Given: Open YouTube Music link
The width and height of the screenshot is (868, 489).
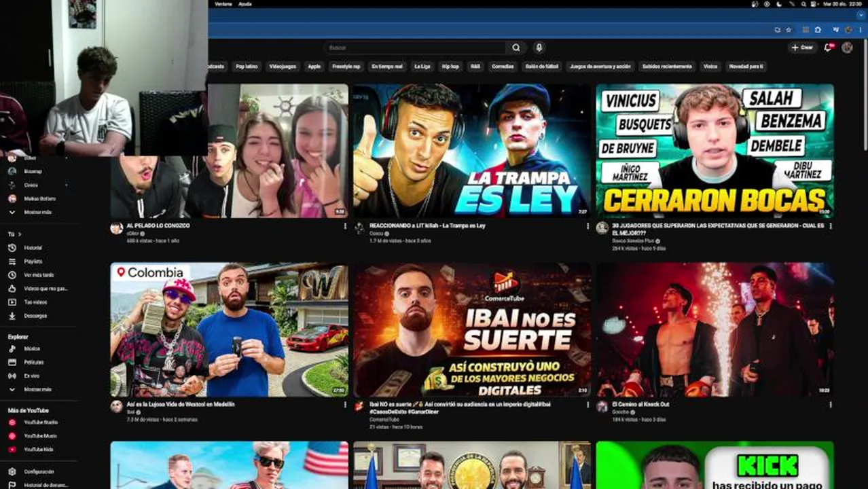Looking at the screenshot, I should [40, 436].
